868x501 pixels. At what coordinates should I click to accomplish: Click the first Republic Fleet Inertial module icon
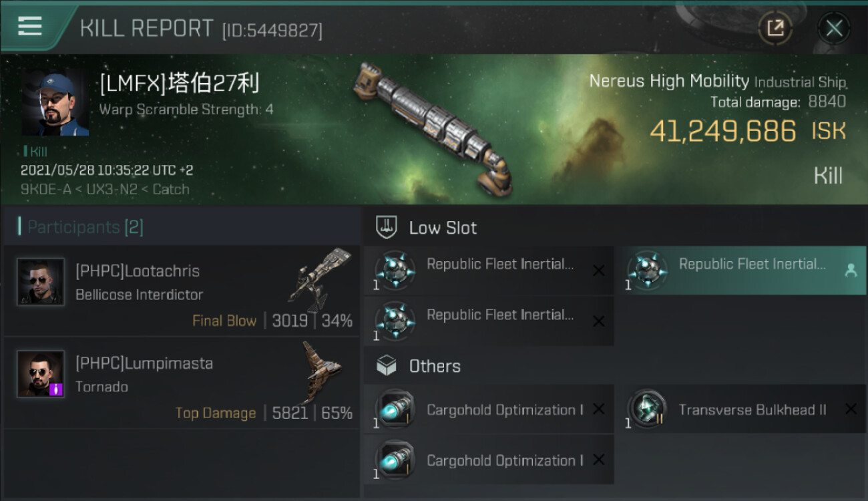coord(395,271)
